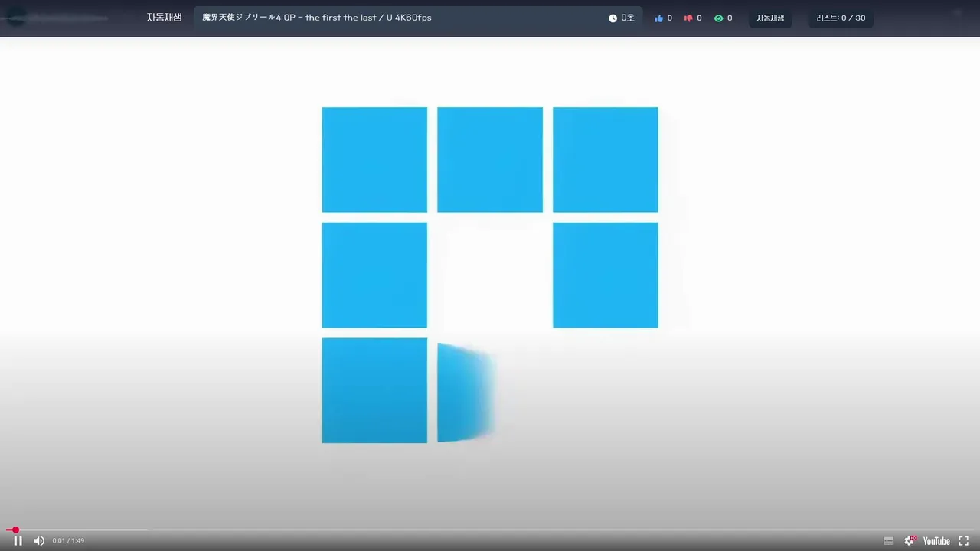Click the clock timer icon
The image size is (980, 551).
tap(612, 18)
